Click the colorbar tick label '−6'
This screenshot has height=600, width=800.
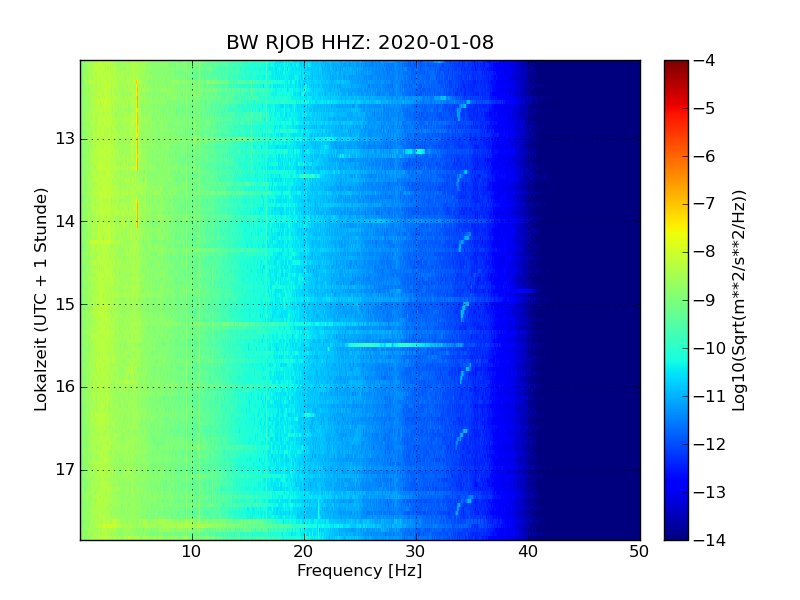[x=705, y=156]
